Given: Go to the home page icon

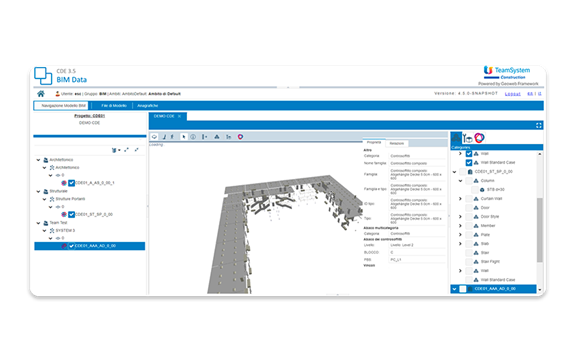Looking at the screenshot, I should coord(41,94).
